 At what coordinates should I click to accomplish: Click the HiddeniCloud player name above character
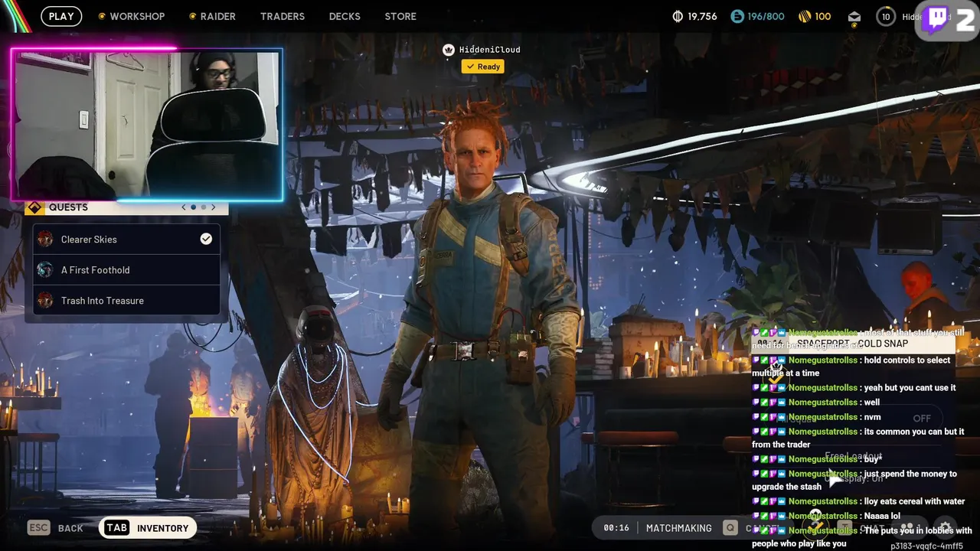tap(489, 50)
